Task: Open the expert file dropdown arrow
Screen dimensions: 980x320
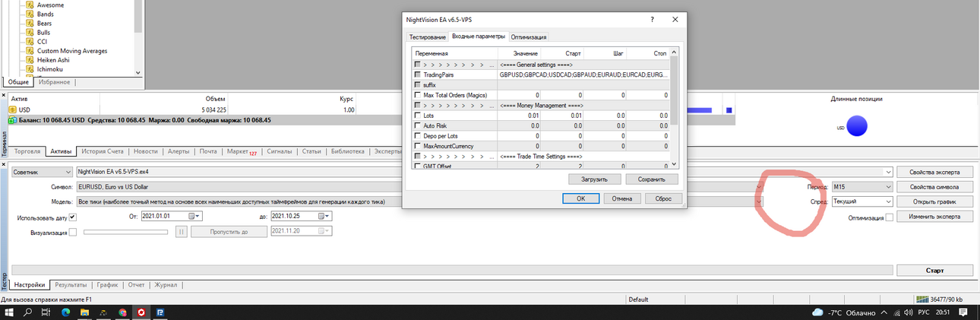Action: click(x=888, y=172)
